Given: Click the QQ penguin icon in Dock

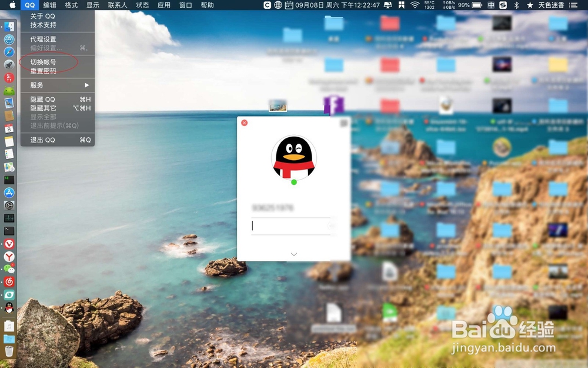Looking at the screenshot, I should pyautogui.click(x=9, y=308).
